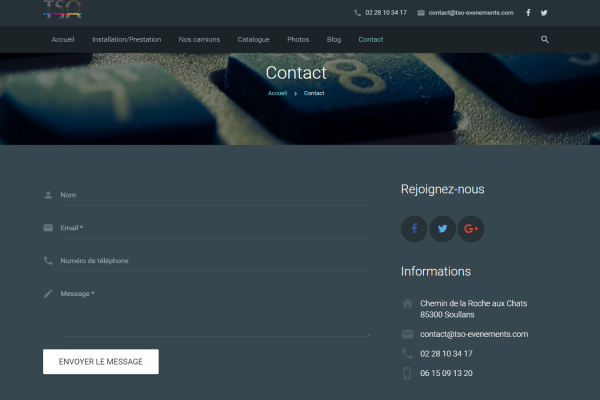Open Twitter circle under Rejoignez-nous

[442, 229]
